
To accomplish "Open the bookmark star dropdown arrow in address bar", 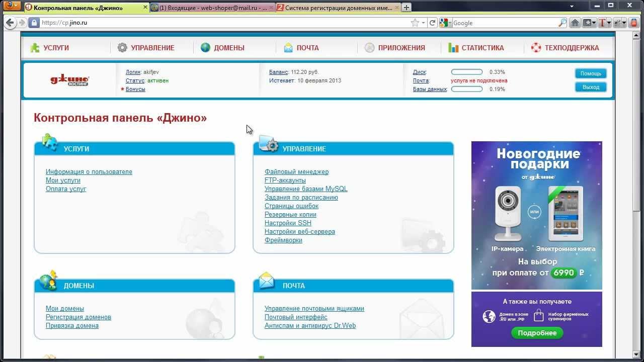I will [x=424, y=23].
